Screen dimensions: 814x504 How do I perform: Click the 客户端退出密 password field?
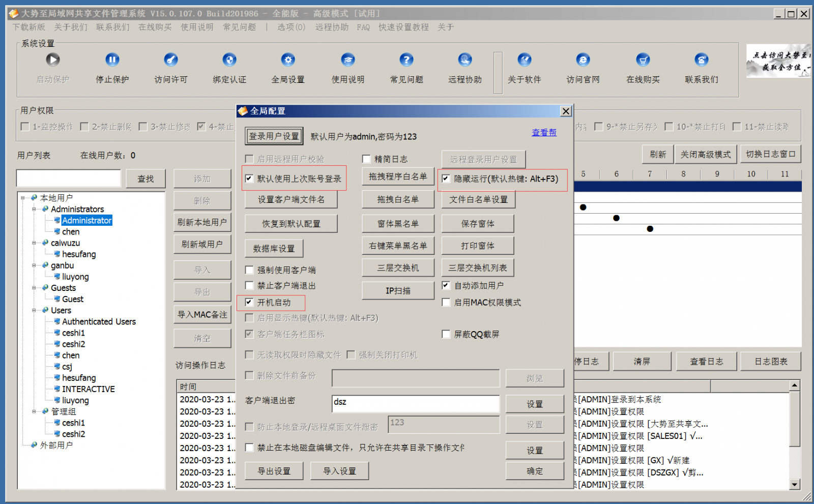415,403
